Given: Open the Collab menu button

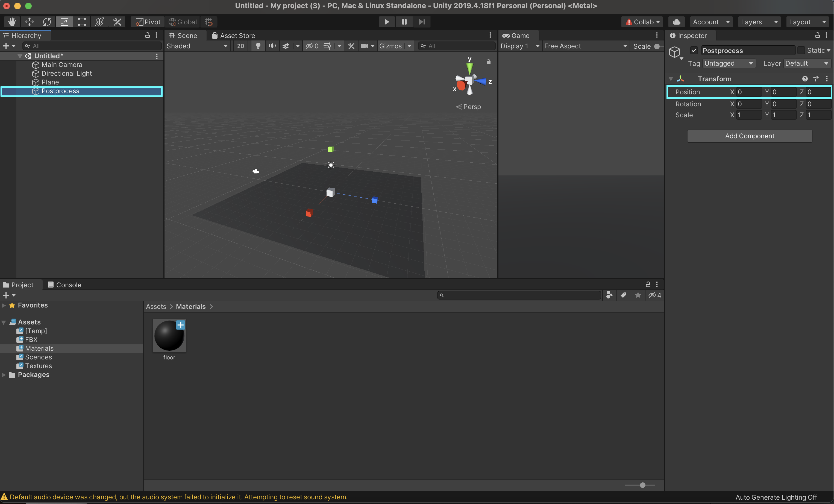Looking at the screenshot, I should click(642, 22).
